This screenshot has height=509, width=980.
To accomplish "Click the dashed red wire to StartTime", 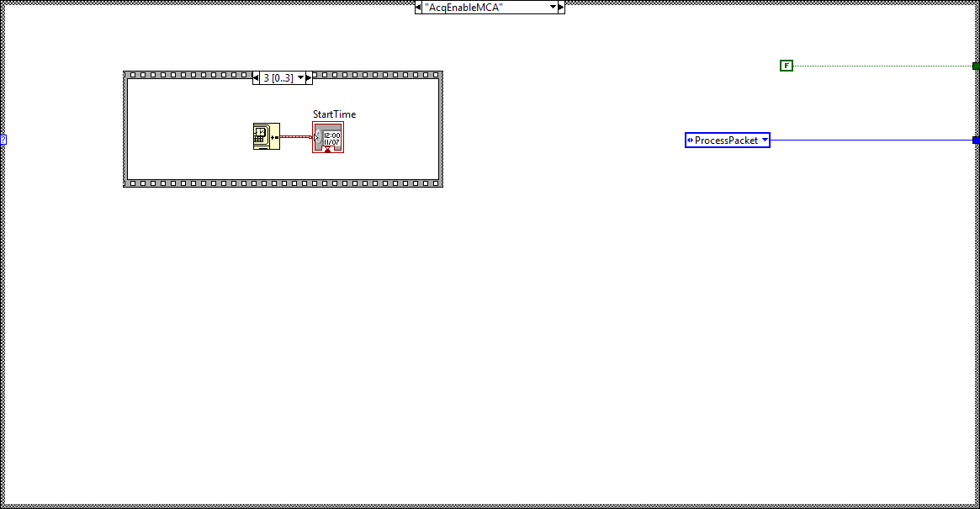I will tap(296, 136).
